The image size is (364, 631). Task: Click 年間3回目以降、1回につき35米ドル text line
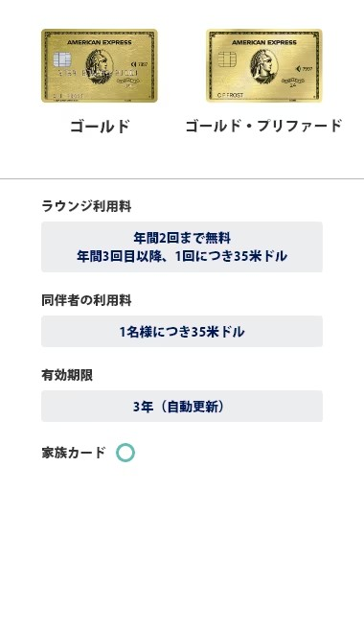point(182,256)
